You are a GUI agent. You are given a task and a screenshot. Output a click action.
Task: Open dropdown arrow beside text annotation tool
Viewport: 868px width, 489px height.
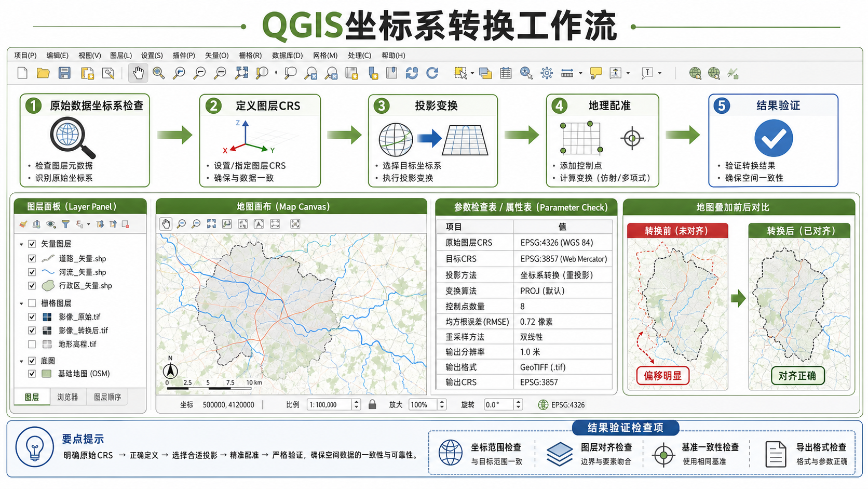pyautogui.click(x=660, y=74)
